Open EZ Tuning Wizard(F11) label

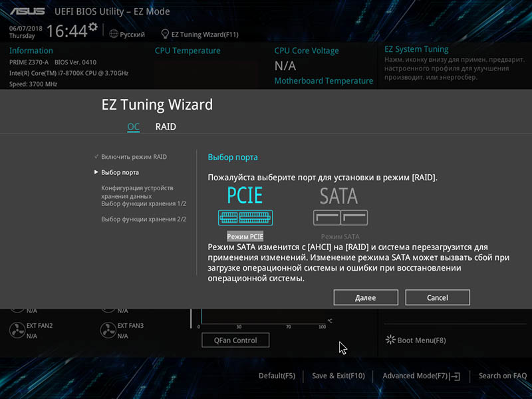(205, 35)
